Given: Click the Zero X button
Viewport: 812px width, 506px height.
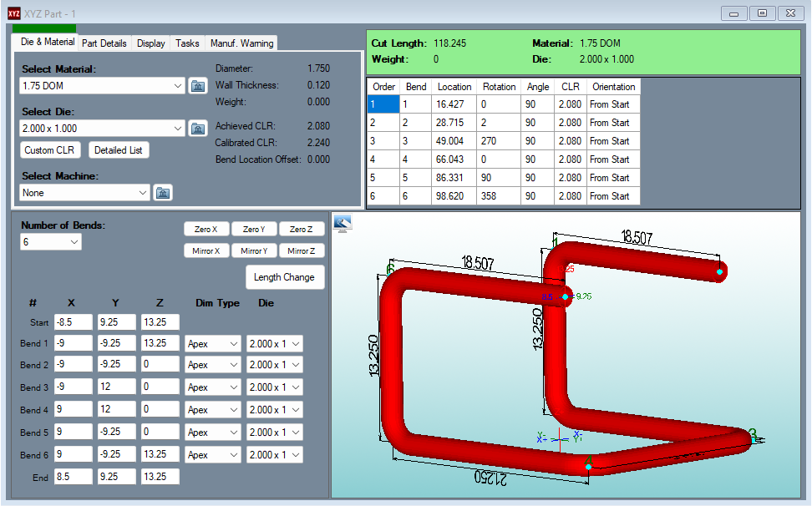Looking at the screenshot, I should pos(206,229).
